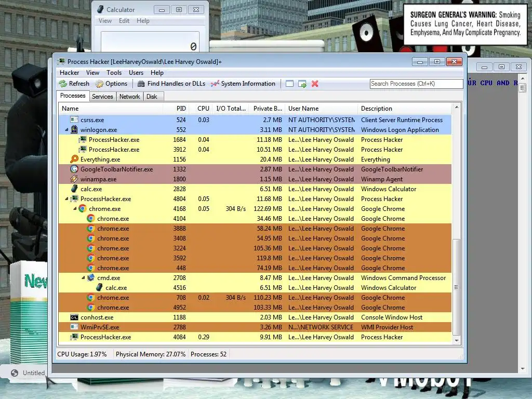Viewport: 532px width, 399px height.
Task: Maximize the Calculator window
Action: pyautogui.click(x=179, y=9)
